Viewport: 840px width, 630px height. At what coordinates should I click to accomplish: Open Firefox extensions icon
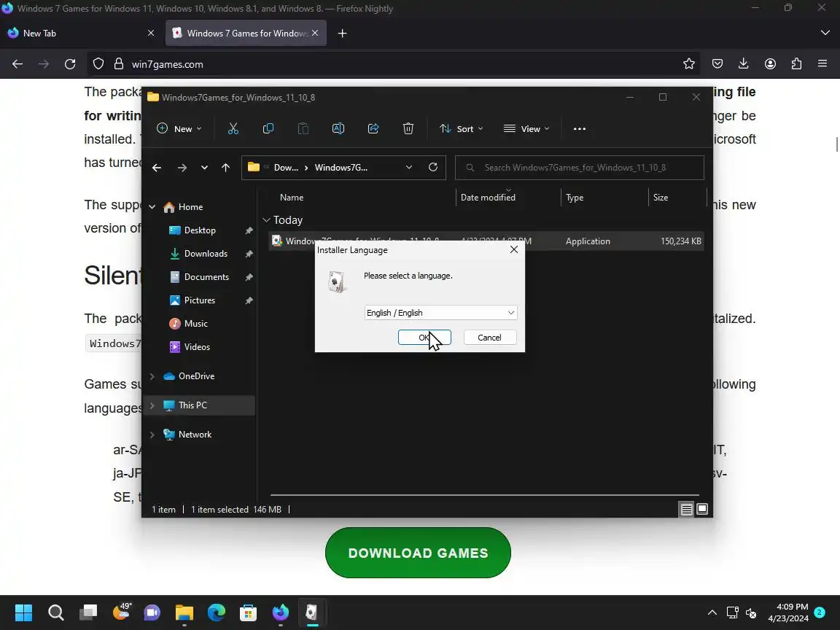tap(796, 63)
